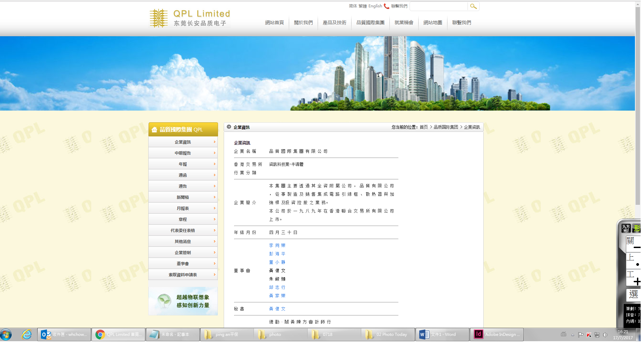The height and width of the screenshot is (362, 644).
Task: Click the 選 key on the IME panel
Action: 634,295
